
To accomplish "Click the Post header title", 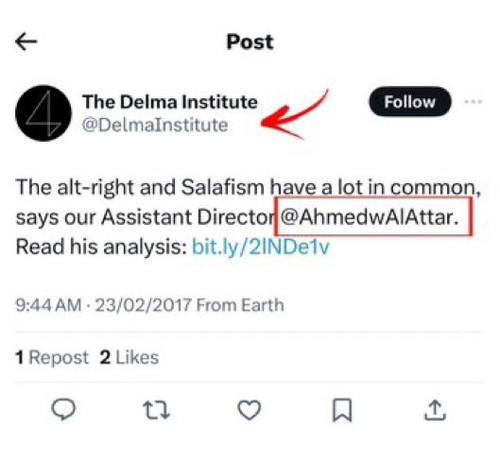I will tap(250, 42).
